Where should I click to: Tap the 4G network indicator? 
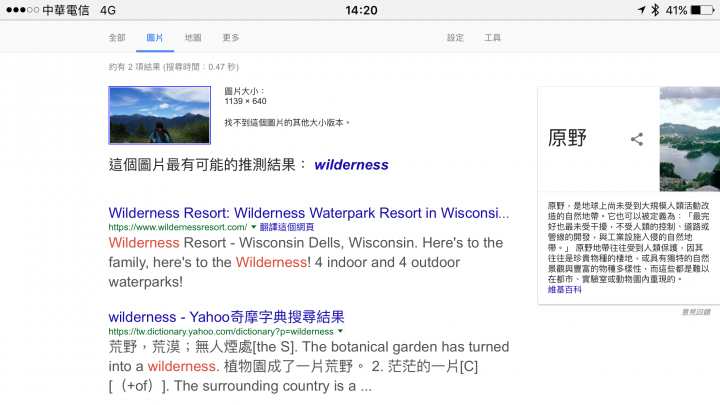[x=108, y=10]
